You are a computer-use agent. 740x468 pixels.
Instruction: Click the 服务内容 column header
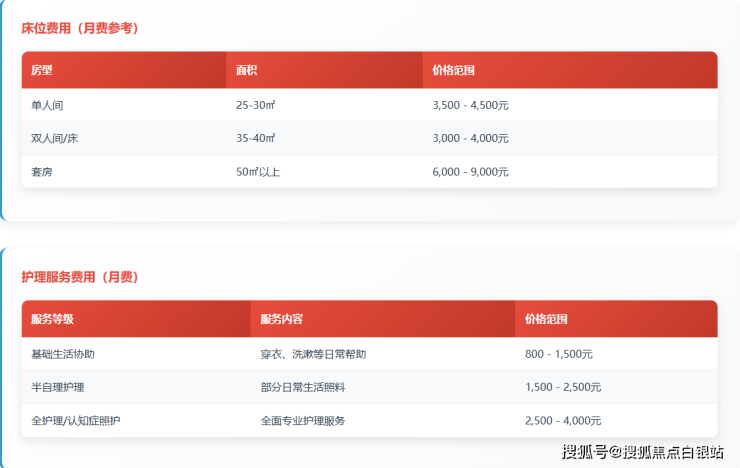point(281,320)
